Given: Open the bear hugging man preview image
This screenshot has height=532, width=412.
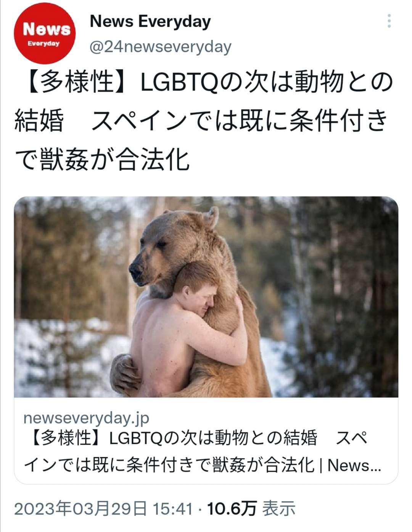Looking at the screenshot, I should [206, 297].
